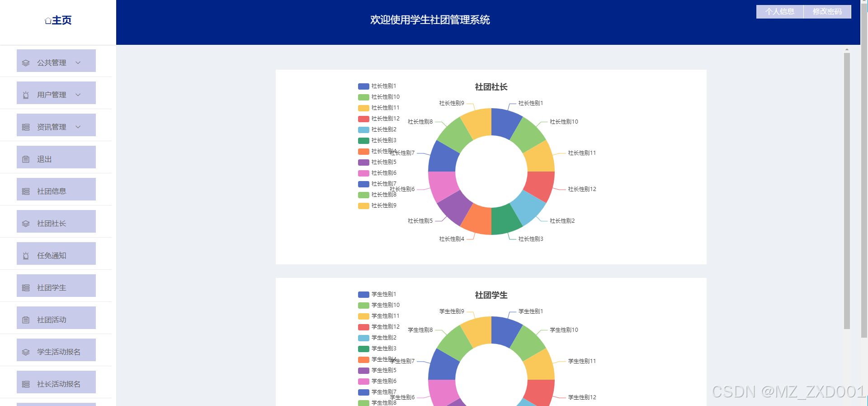Image resolution: width=868 pixels, height=406 pixels.
Task: Click the content area vertical scrollbar thumb
Action: point(847,191)
